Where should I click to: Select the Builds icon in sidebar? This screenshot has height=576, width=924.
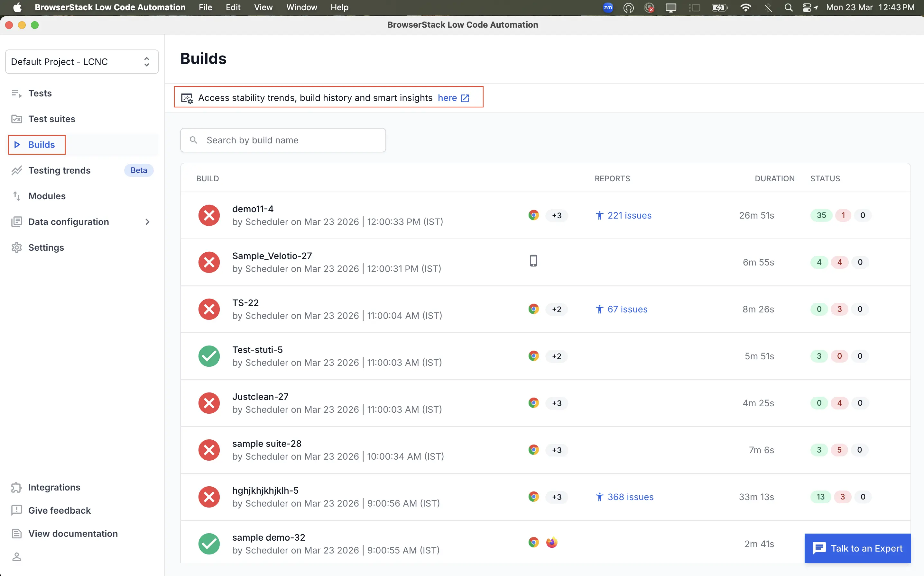tap(17, 144)
